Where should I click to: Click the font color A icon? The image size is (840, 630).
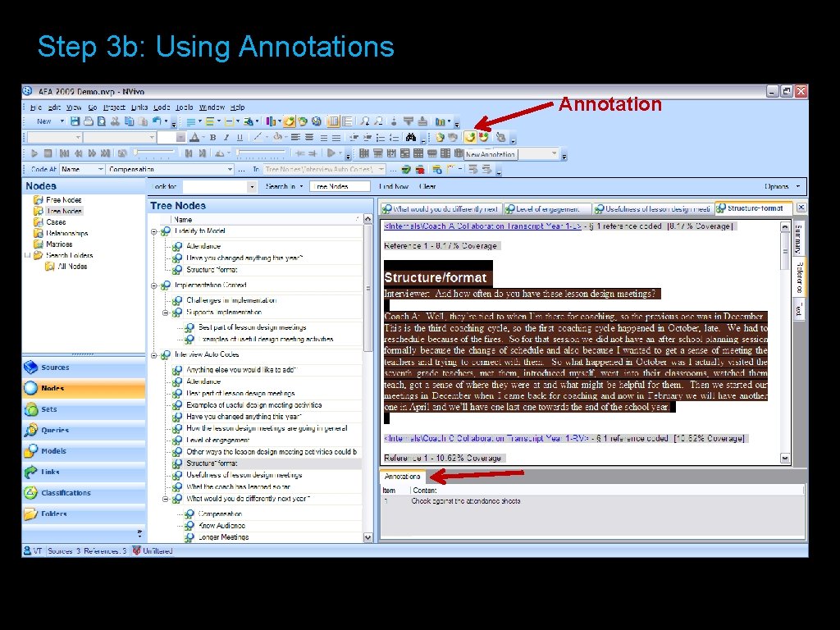pos(194,138)
